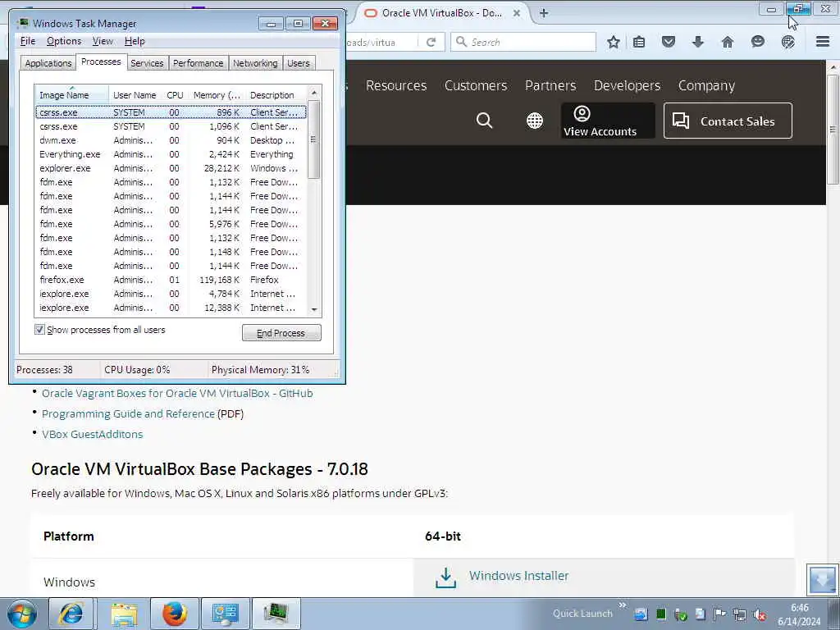Switch to the Applications tab
The height and width of the screenshot is (630, 840).
(48, 63)
